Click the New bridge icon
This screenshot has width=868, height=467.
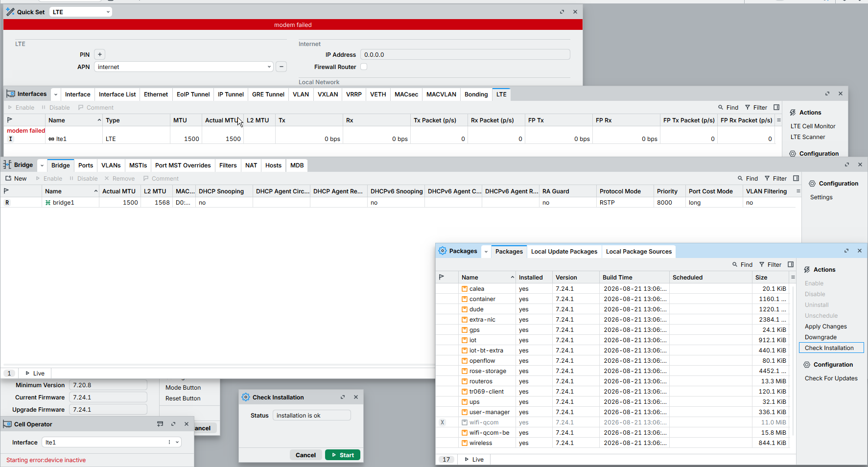pos(8,178)
